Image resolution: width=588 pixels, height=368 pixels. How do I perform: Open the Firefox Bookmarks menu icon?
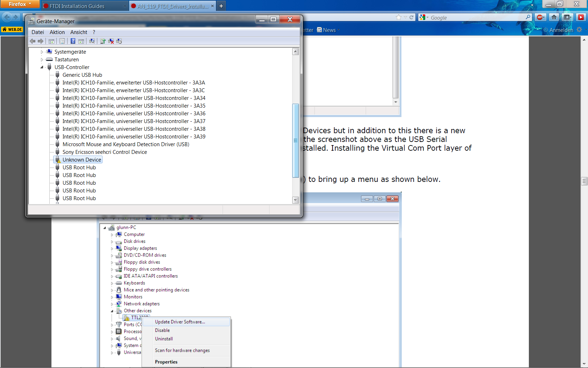(x=567, y=17)
